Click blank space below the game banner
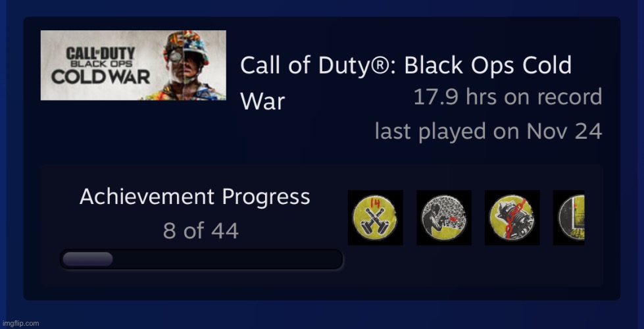Viewport: 644px width, 329px height. point(133,132)
